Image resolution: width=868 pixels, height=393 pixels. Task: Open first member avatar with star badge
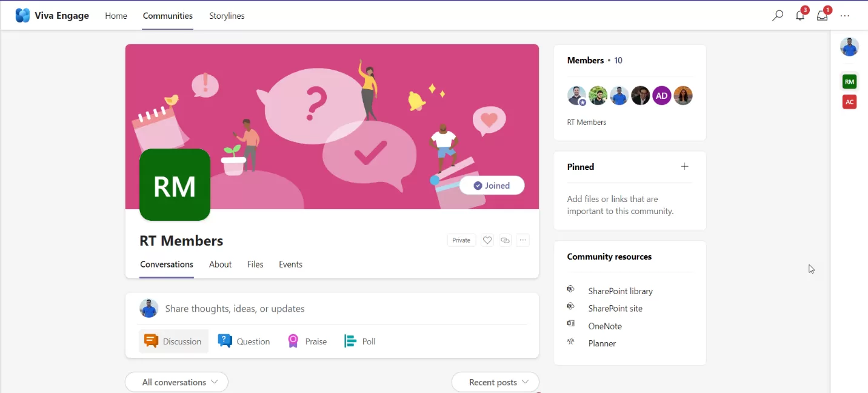[577, 95]
